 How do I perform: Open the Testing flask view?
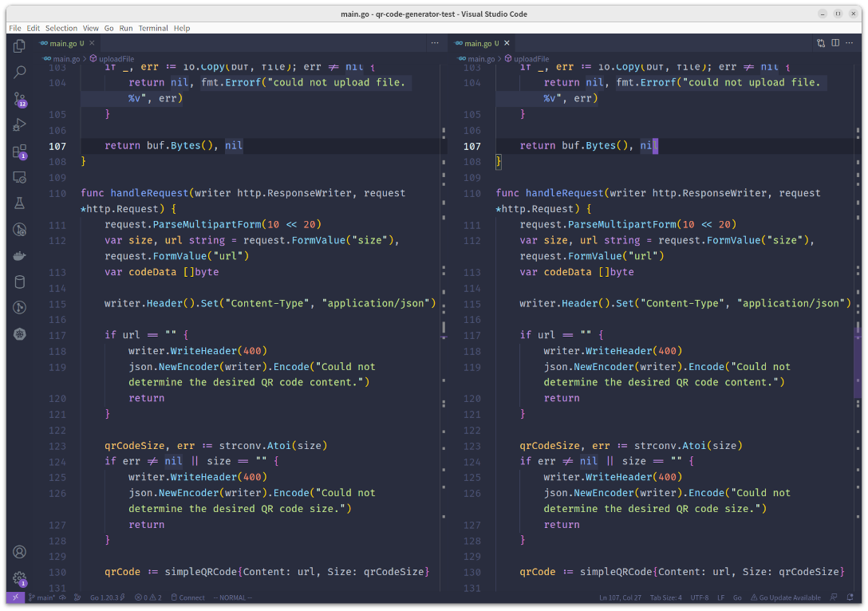tap(19, 203)
